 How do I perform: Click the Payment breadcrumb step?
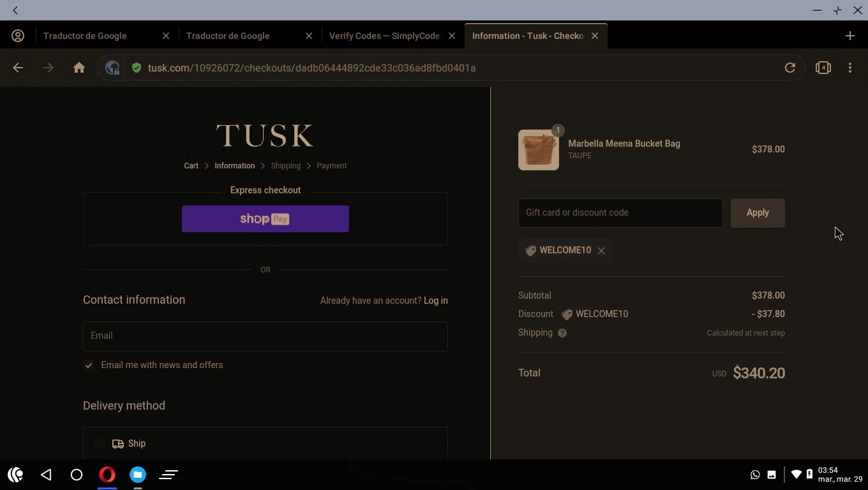(x=332, y=166)
